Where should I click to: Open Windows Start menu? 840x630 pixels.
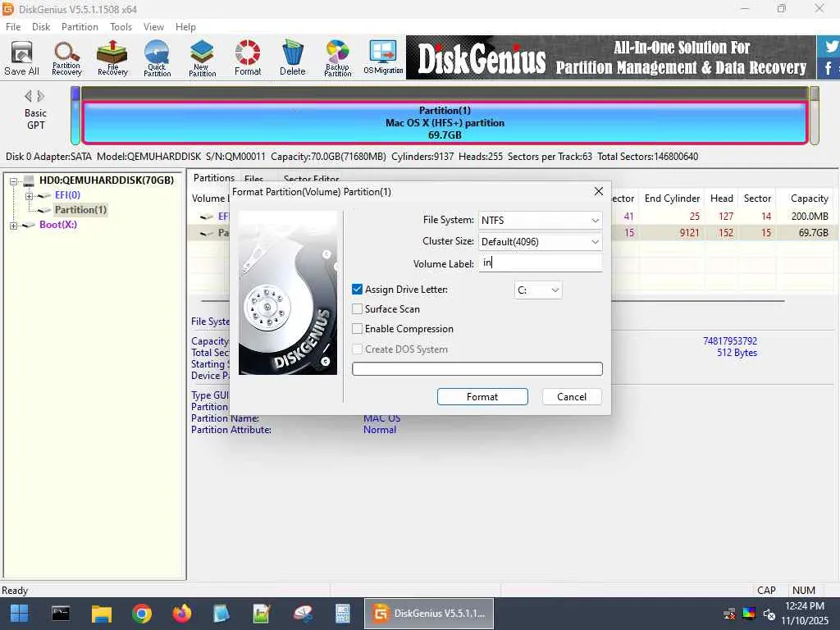point(20,614)
